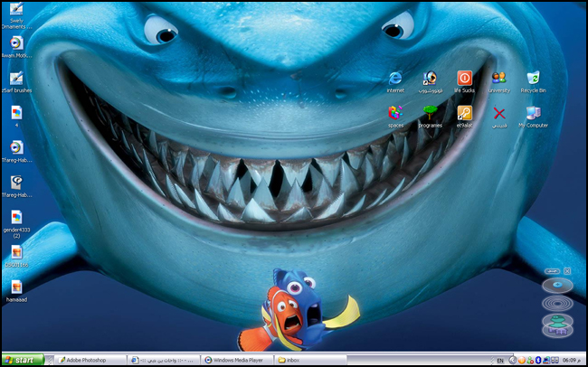Open My Computer

[x=533, y=117]
